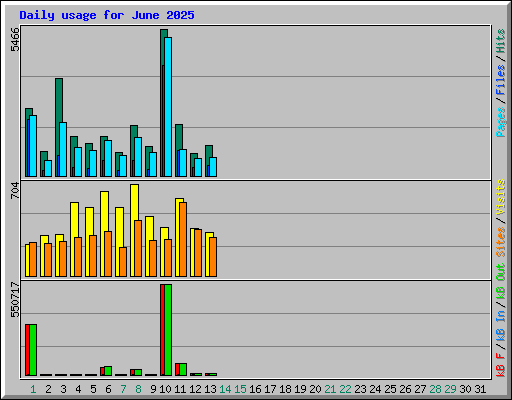Select day 28 on the x-axis
The width and height of the screenshot is (512, 400).
click(x=435, y=389)
